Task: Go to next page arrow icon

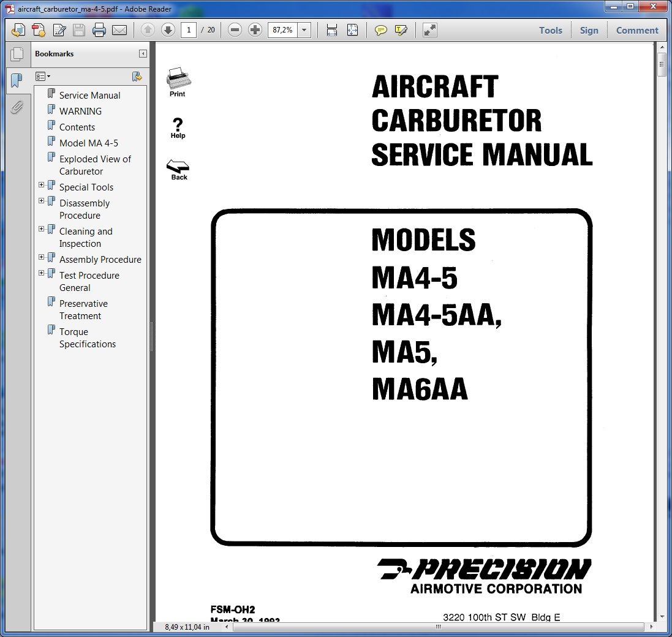Action: click(x=168, y=30)
